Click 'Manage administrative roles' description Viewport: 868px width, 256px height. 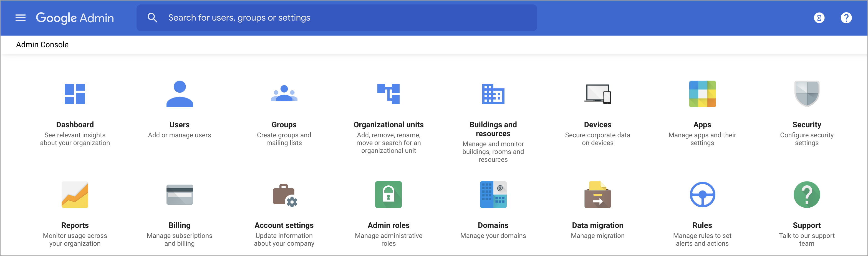pyautogui.click(x=388, y=239)
